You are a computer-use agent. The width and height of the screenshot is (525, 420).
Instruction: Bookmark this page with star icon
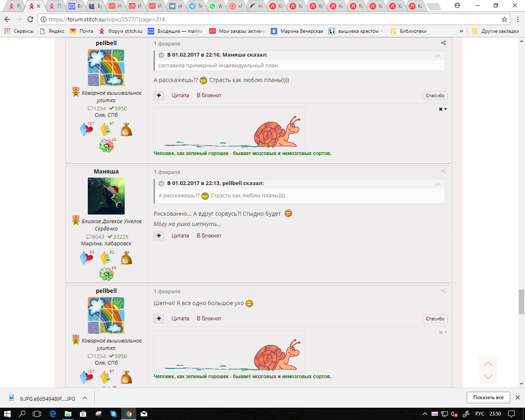coord(504,19)
